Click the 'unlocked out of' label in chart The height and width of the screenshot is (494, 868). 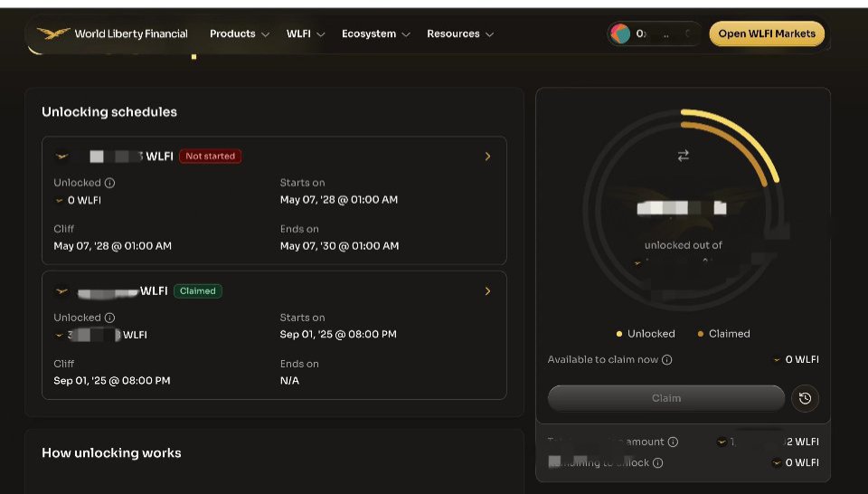click(x=684, y=245)
